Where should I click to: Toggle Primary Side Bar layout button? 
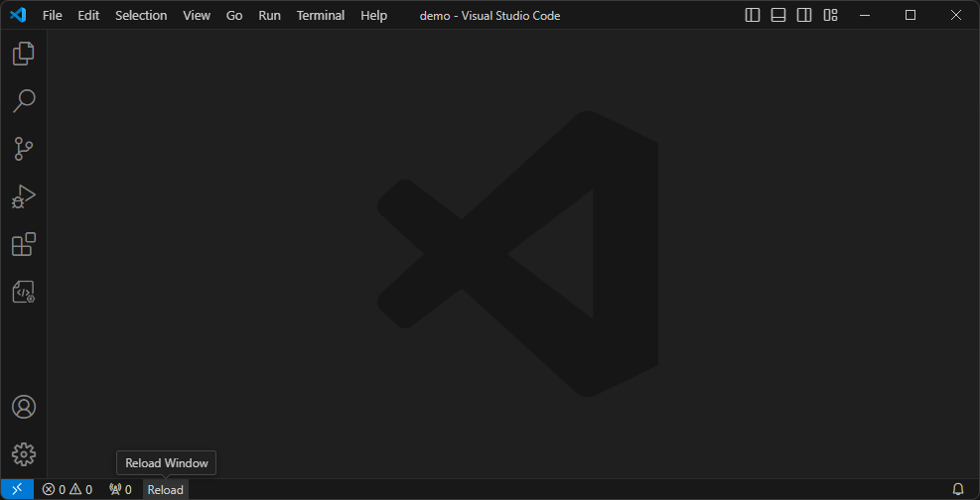(x=753, y=15)
